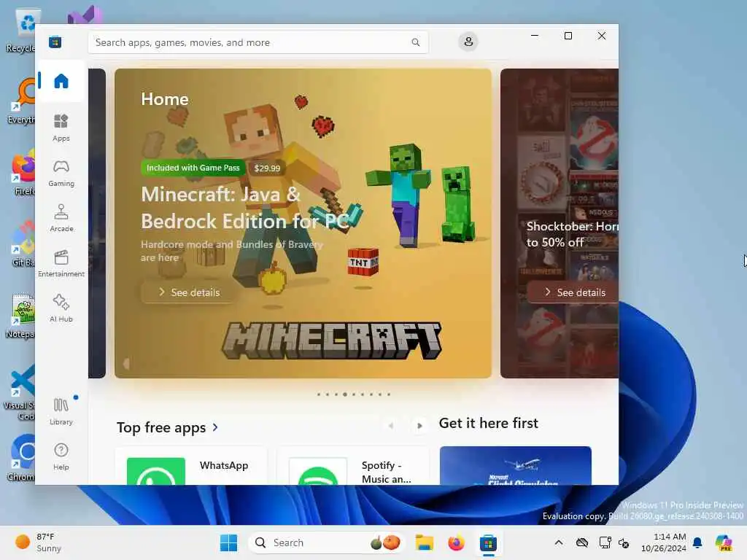Go to the Apps section
Screen dimensions: 747x560
pyautogui.click(x=61, y=128)
